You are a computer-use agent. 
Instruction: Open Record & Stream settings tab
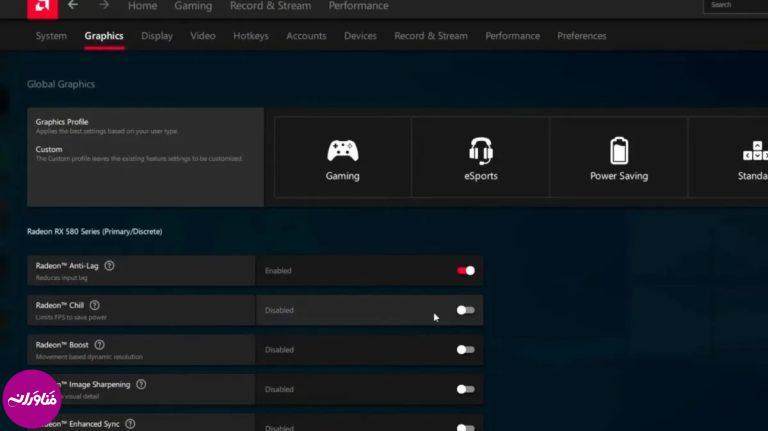click(x=431, y=36)
